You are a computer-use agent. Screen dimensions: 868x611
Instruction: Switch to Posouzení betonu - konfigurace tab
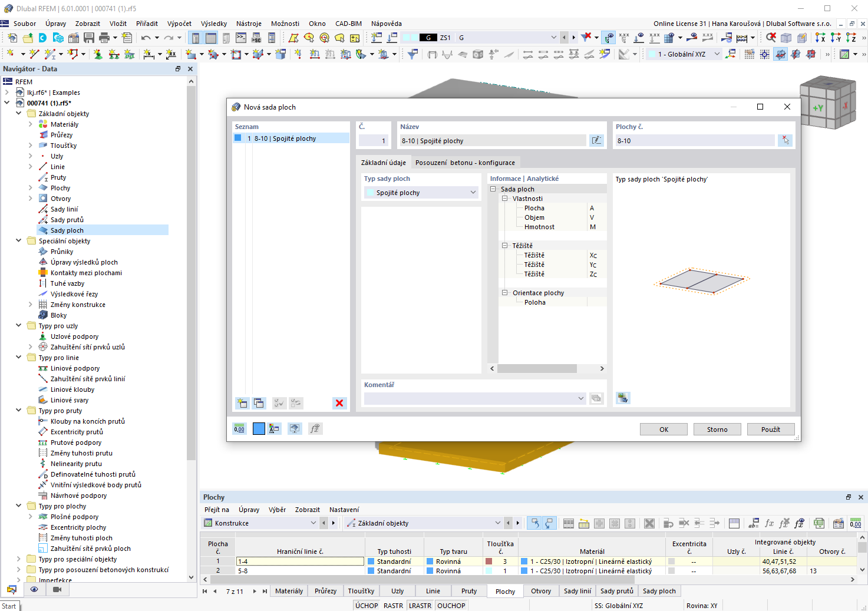pos(465,163)
